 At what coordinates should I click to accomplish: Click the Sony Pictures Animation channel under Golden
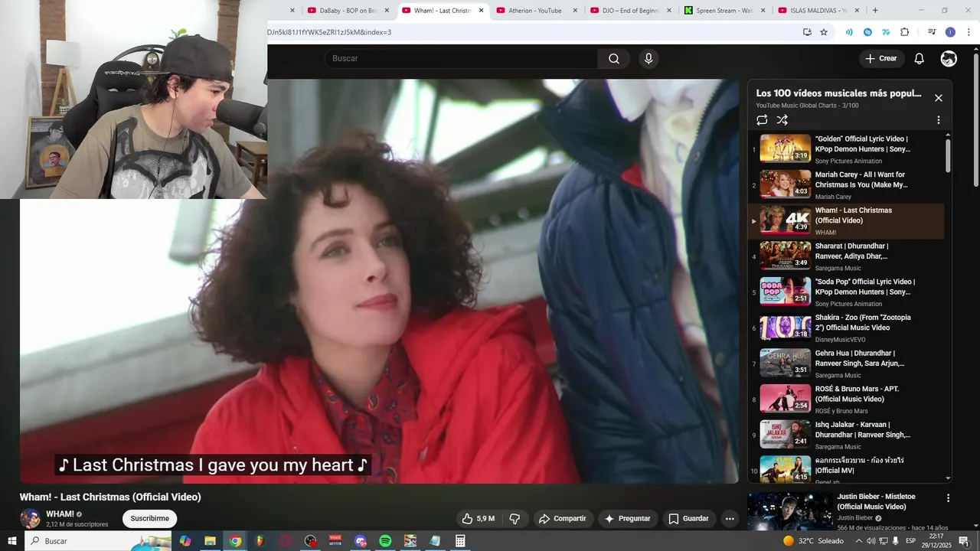click(x=848, y=161)
